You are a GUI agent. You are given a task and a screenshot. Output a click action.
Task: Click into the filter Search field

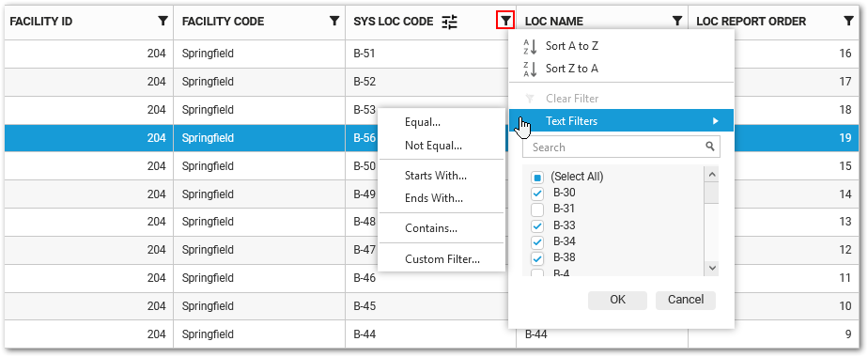tap(621, 147)
